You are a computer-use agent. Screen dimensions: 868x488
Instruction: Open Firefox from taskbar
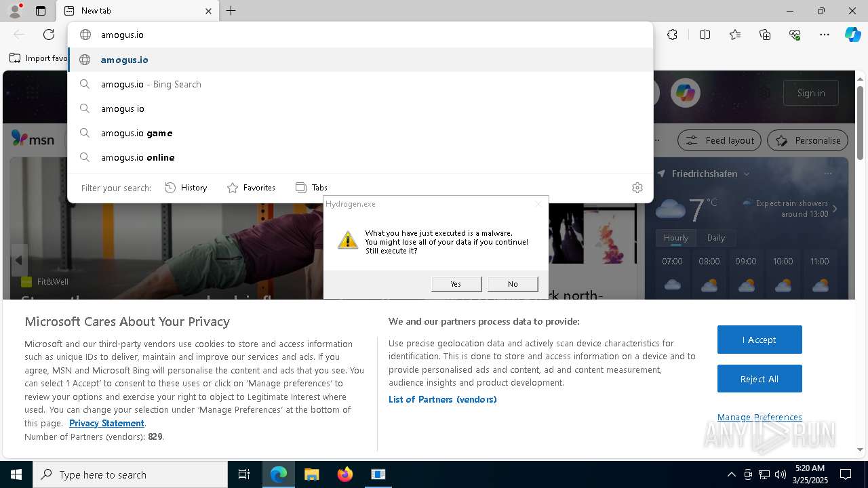click(x=345, y=474)
